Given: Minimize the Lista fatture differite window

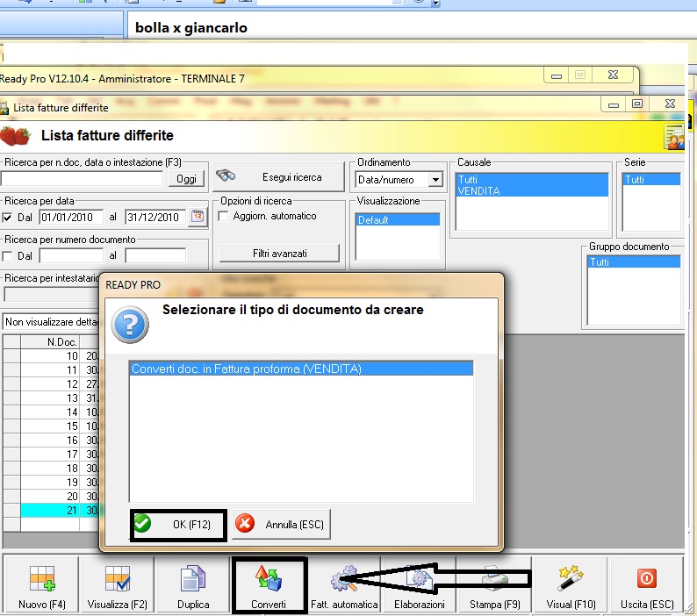Looking at the screenshot, I should (x=614, y=104).
